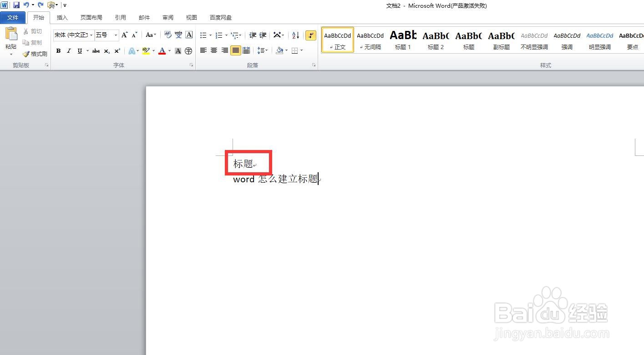Switch to the 百度网盘 tab
This screenshot has width=644, height=355.
pos(221,18)
